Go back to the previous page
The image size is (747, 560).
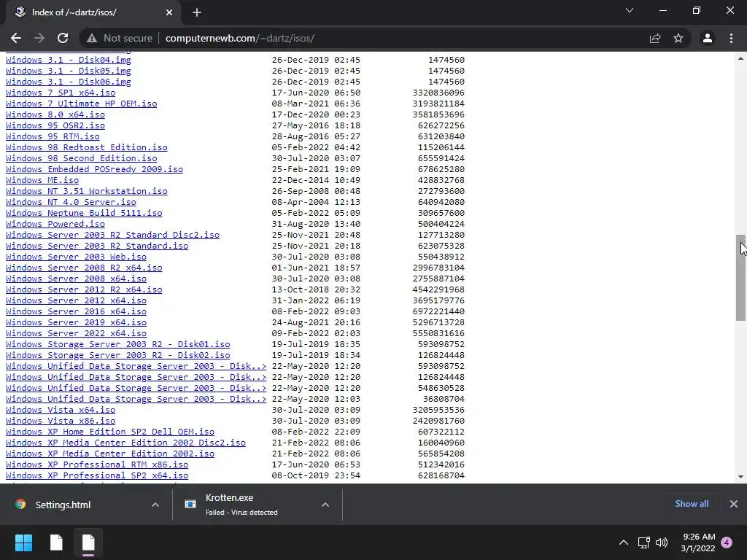(16, 38)
